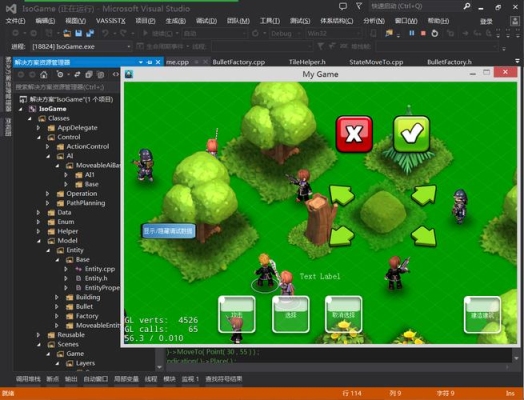Viewport: 524px width, 400px height.
Task: Open Entity.cpp in Solution Explorer
Action: click(100, 269)
